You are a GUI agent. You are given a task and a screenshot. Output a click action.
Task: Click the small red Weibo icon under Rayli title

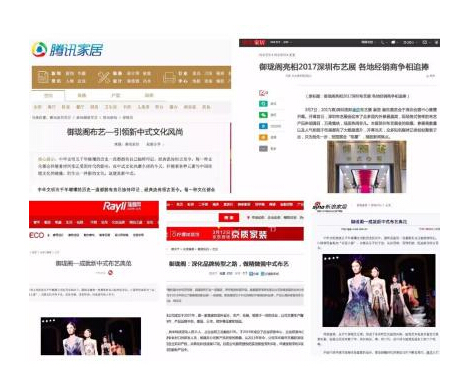click(x=110, y=273)
